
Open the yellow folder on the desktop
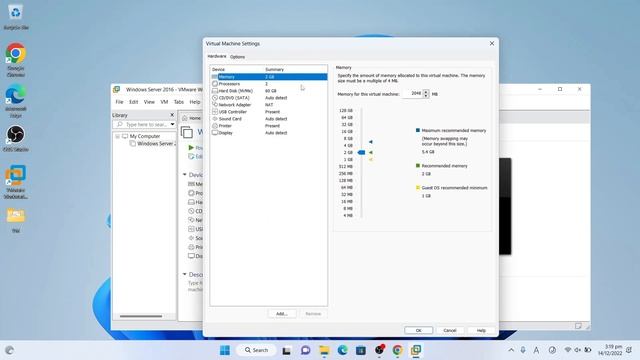[16, 216]
